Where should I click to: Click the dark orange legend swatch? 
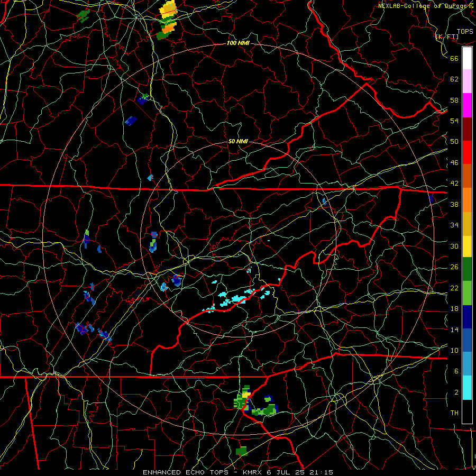click(x=467, y=176)
